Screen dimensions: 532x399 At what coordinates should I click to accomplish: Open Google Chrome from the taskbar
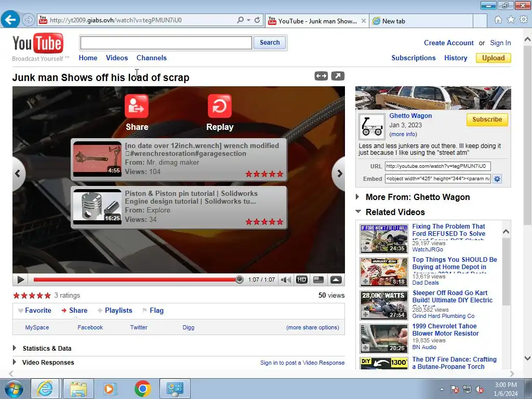[x=142, y=389]
